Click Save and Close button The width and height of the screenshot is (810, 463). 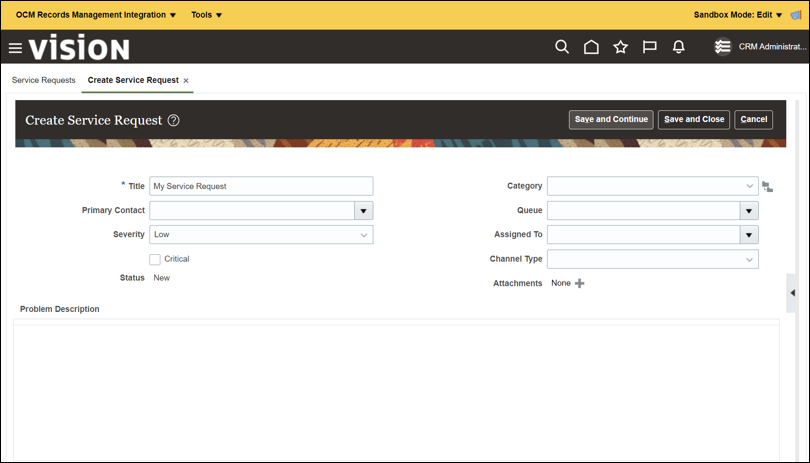pyautogui.click(x=694, y=119)
